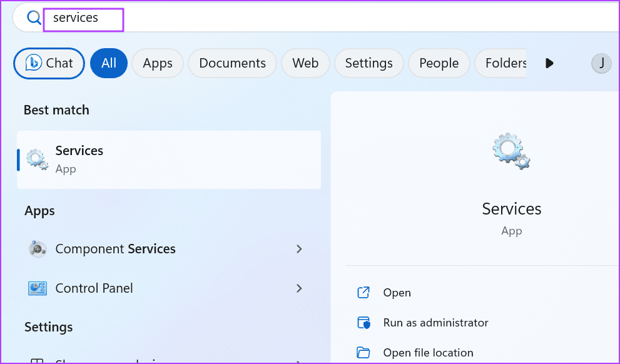The image size is (620, 364).
Task: Click the shield icon beside Run as administrator
Action: point(363,323)
